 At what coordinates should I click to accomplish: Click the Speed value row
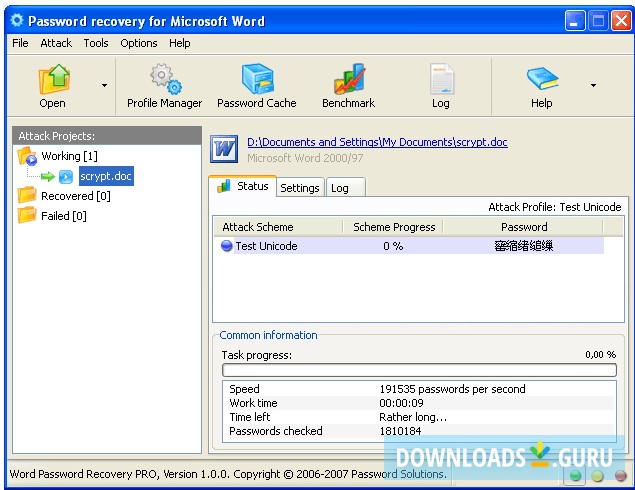419,389
